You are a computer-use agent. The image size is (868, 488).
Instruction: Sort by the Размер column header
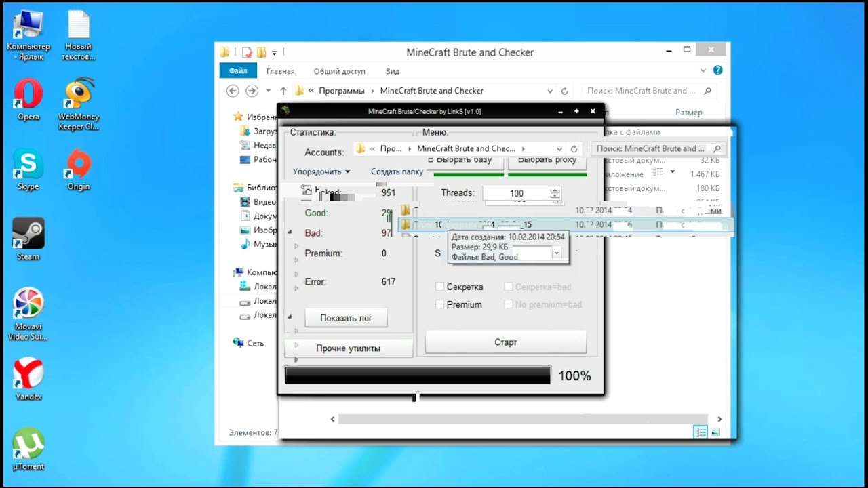689,112
